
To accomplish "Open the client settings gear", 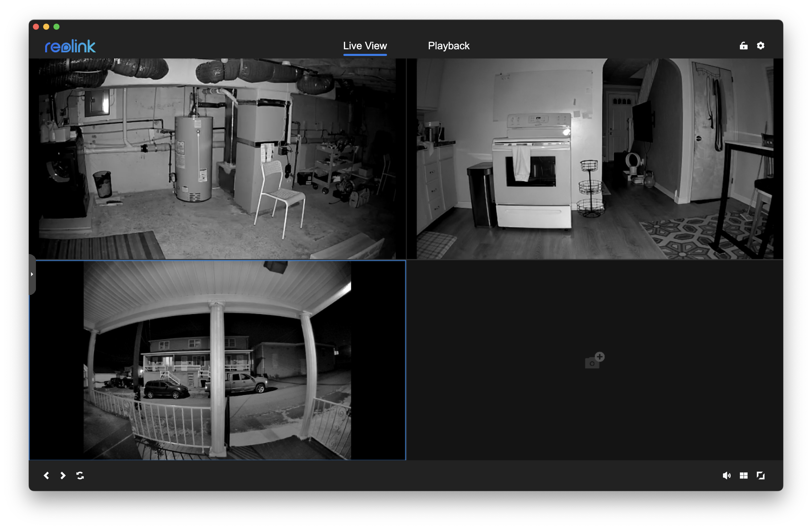I will pyautogui.click(x=760, y=45).
